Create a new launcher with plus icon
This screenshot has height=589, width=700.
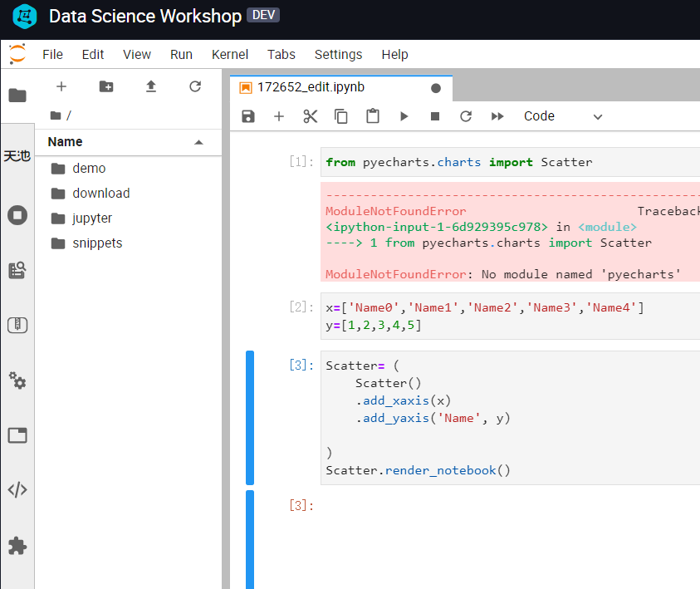[x=61, y=86]
